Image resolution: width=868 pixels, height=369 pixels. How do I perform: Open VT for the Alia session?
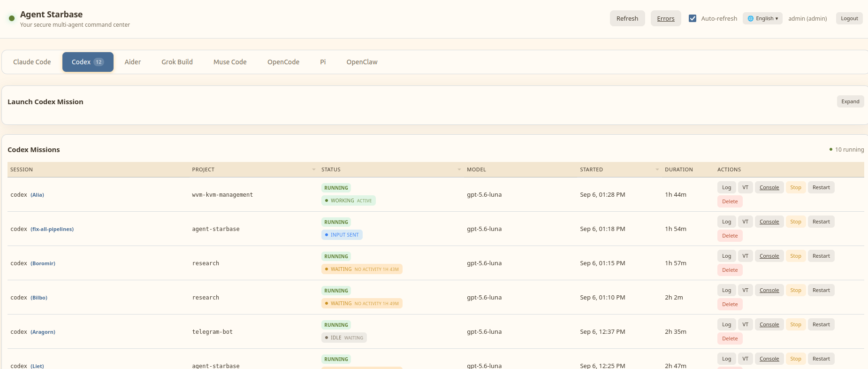(x=745, y=187)
